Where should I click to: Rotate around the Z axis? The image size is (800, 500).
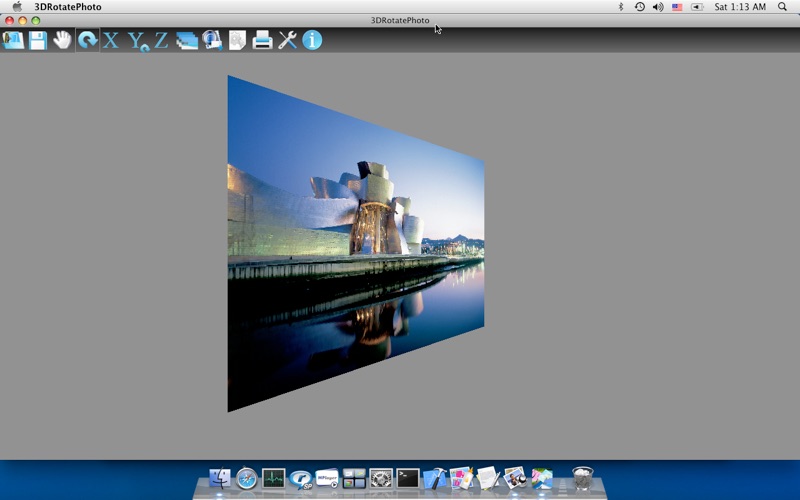(161, 40)
